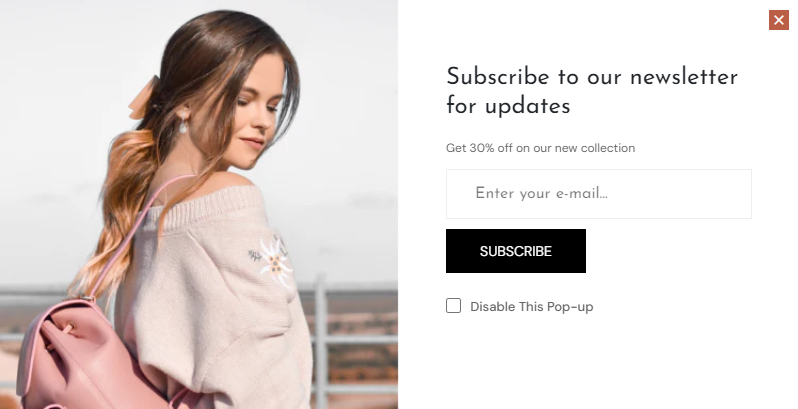Click the woman's pearl drop earring

(183, 124)
